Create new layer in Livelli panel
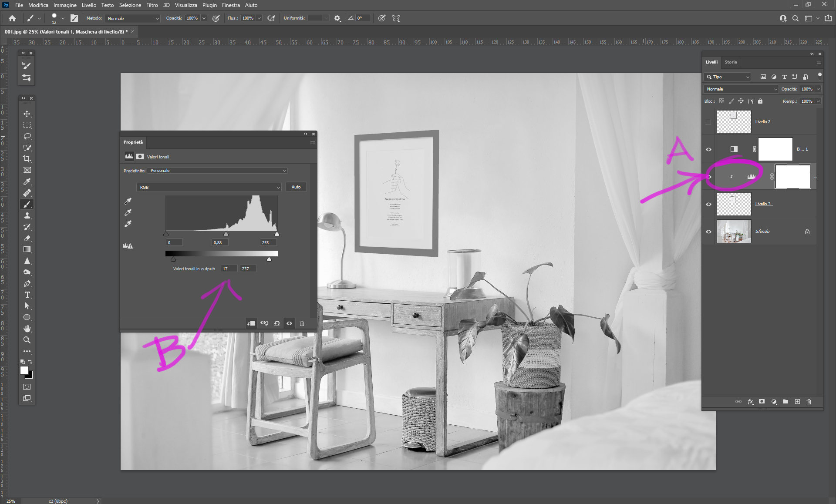Image resolution: width=836 pixels, height=504 pixels. click(797, 402)
